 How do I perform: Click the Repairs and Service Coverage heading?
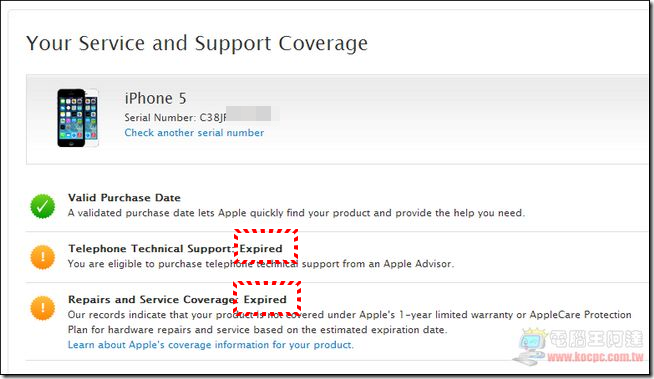[x=153, y=299]
